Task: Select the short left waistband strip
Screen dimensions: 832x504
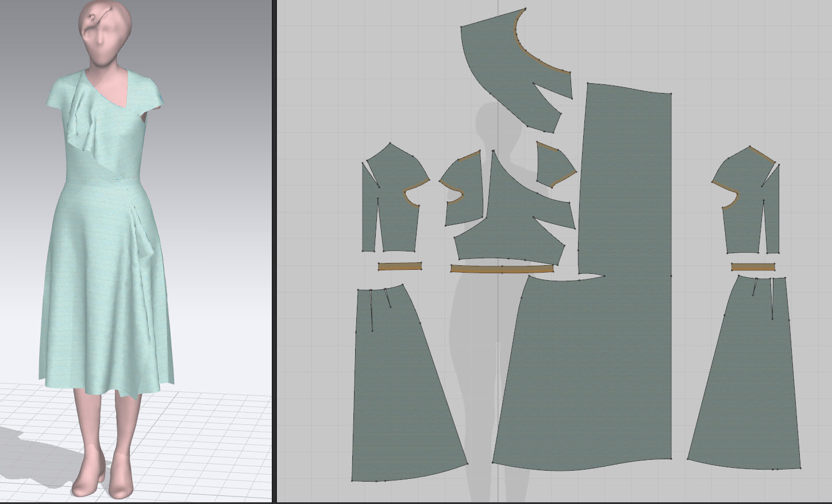Action: 400,266
